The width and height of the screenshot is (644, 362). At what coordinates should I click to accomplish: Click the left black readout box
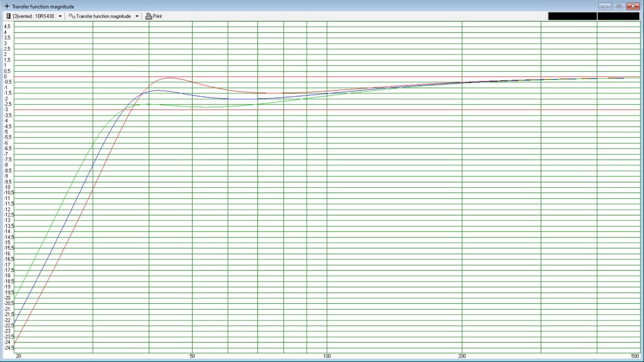point(572,16)
